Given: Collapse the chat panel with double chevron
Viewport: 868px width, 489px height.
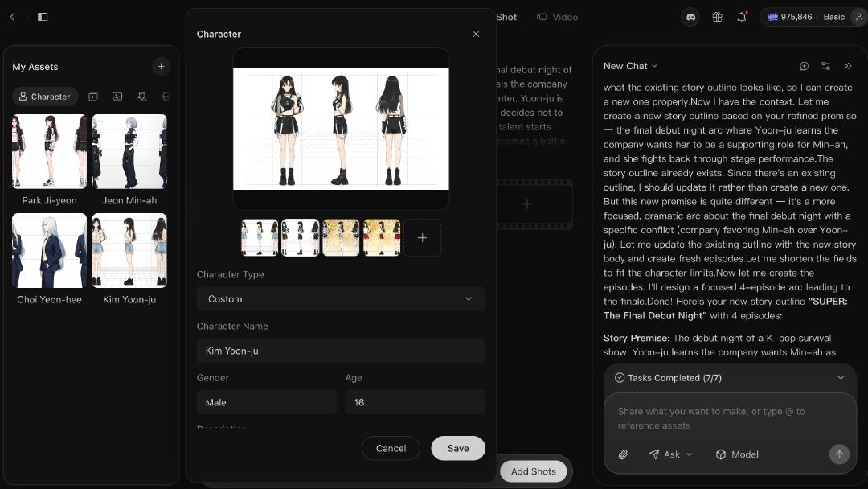Looking at the screenshot, I should (x=848, y=66).
